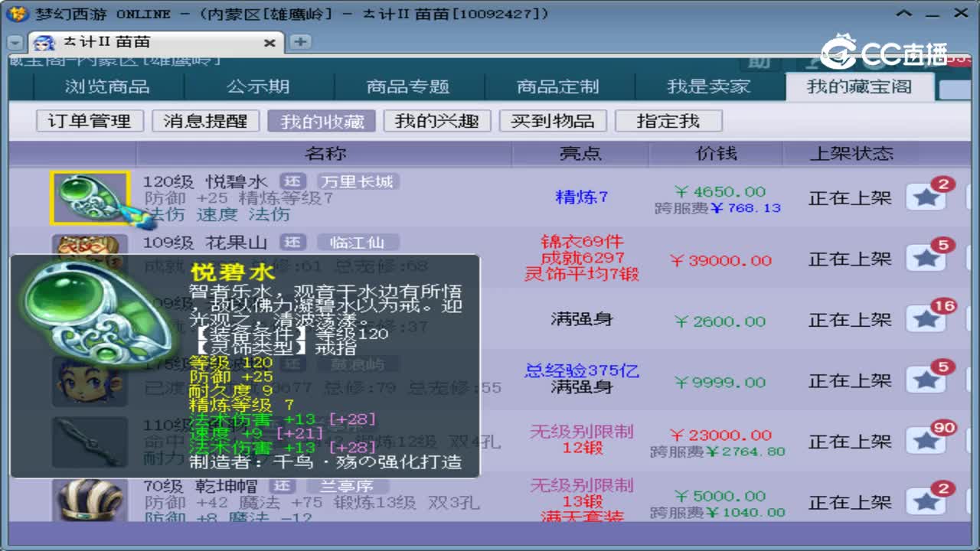Open the blue-haired character avatar thumbnail

(90, 381)
